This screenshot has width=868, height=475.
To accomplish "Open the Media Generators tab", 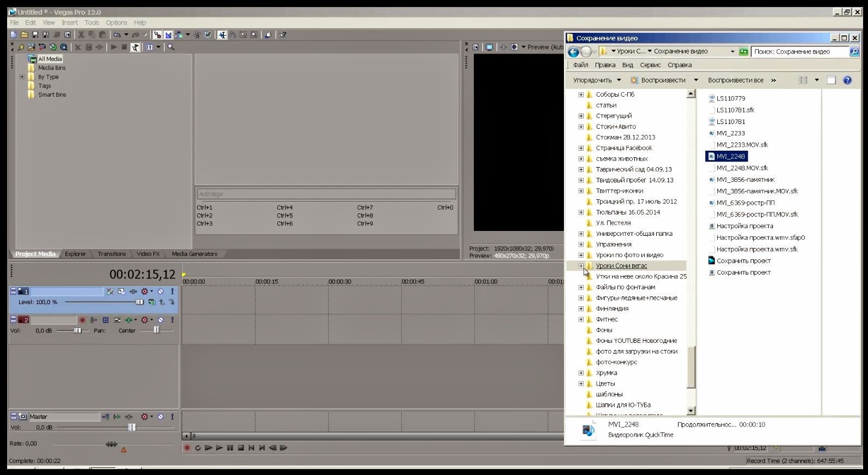I will (x=194, y=254).
